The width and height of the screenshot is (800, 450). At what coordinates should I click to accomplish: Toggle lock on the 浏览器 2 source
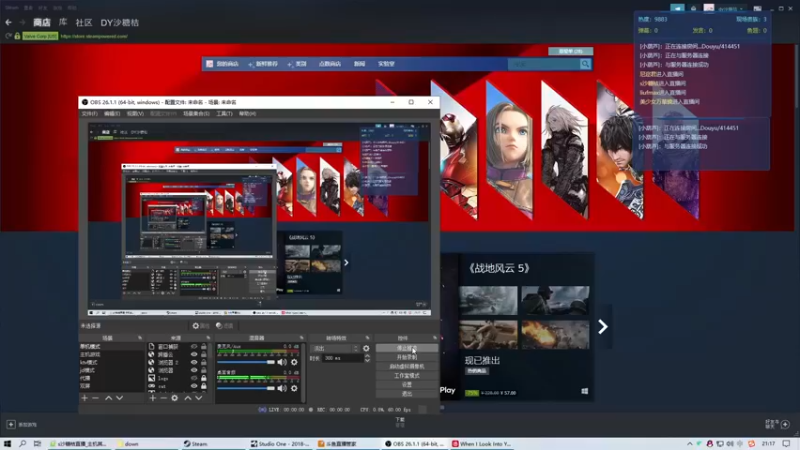pyautogui.click(x=204, y=362)
